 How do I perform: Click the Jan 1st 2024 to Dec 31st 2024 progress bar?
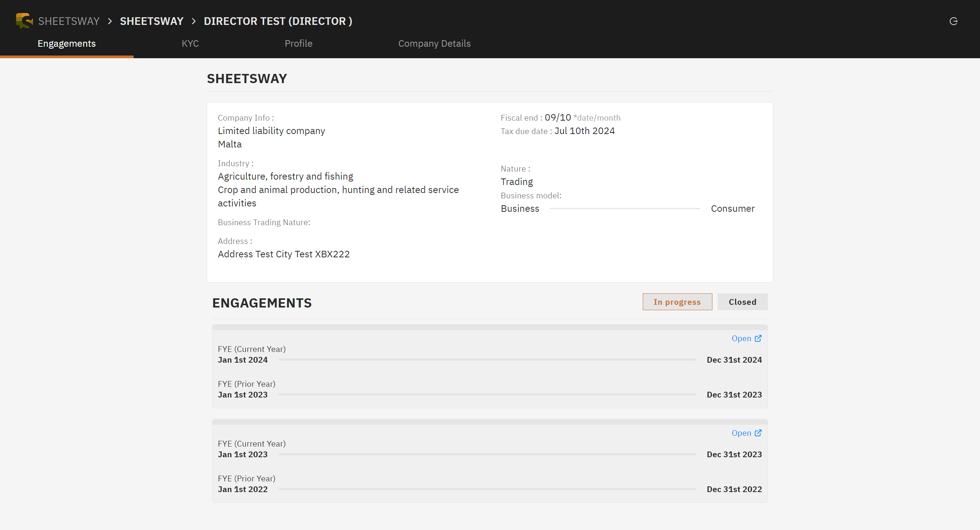click(x=487, y=360)
